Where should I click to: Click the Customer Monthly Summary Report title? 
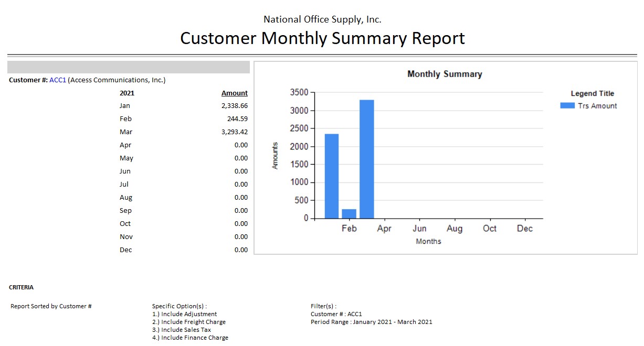coord(322,38)
